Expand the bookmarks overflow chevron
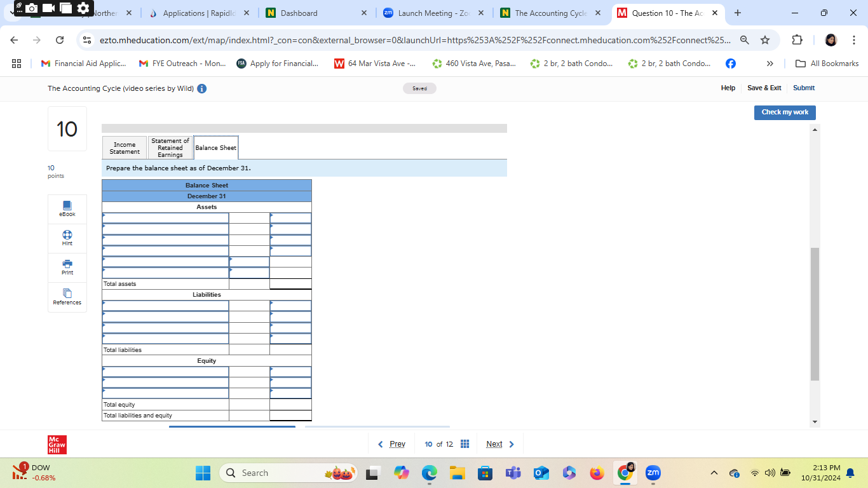Viewport: 868px width, 488px height. click(x=770, y=64)
